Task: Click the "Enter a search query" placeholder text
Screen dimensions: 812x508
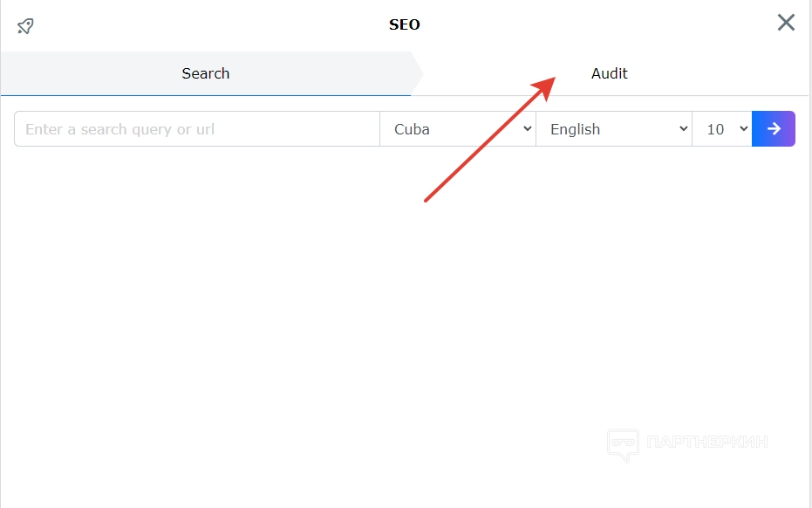Action: pyautogui.click(x=119, y=129)
